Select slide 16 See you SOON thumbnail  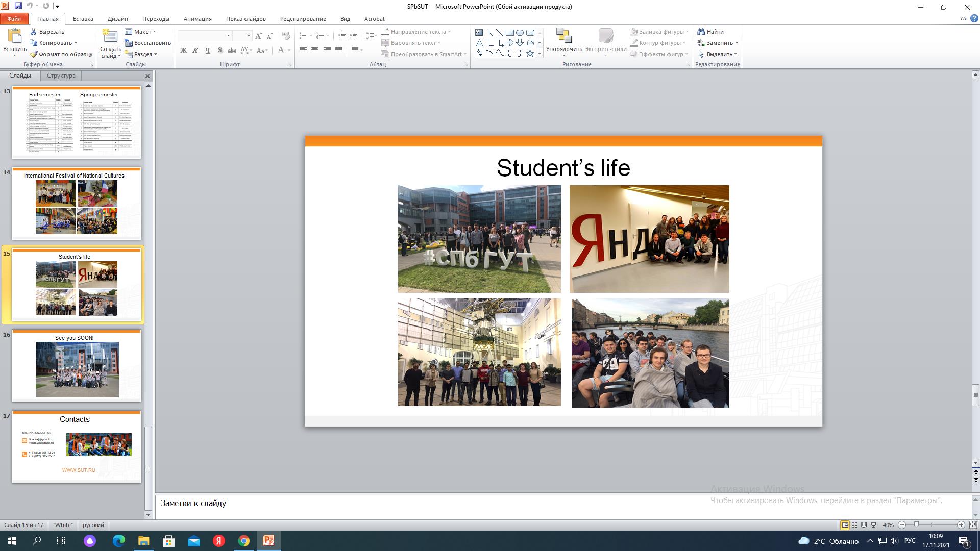pos(77,365)
